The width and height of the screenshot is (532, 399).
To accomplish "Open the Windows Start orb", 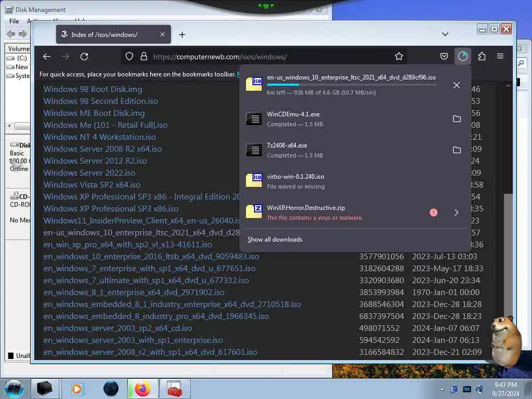I will click(14, 389).
